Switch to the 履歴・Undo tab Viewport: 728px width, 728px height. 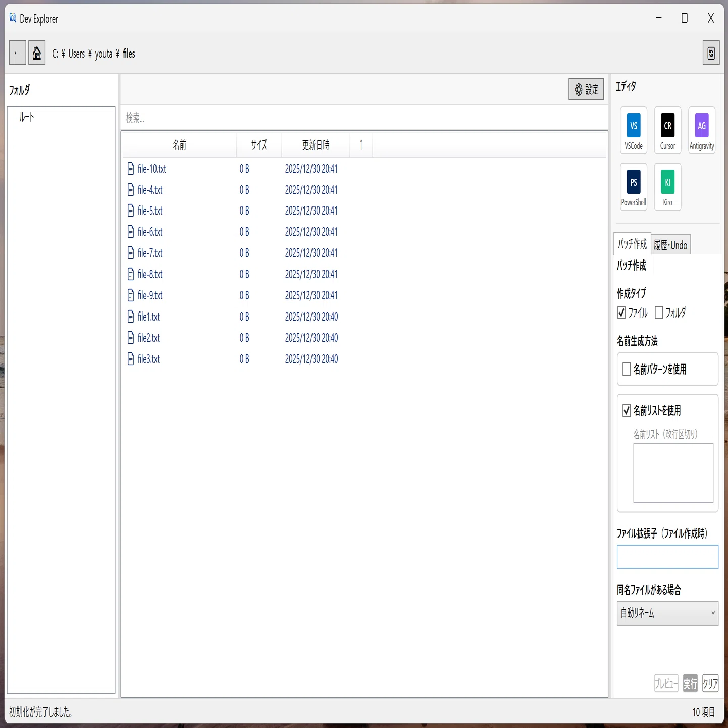670,245
